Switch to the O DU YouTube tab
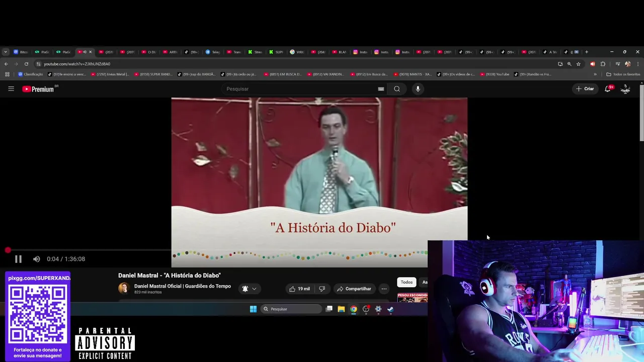644x362 pixels. click(x=149, y=52)
